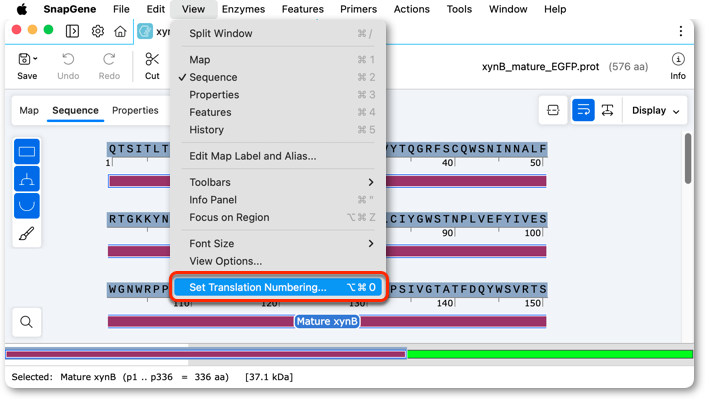Click the Undo toolbar icon
This screenshot has width=705, height=399.
68,59
